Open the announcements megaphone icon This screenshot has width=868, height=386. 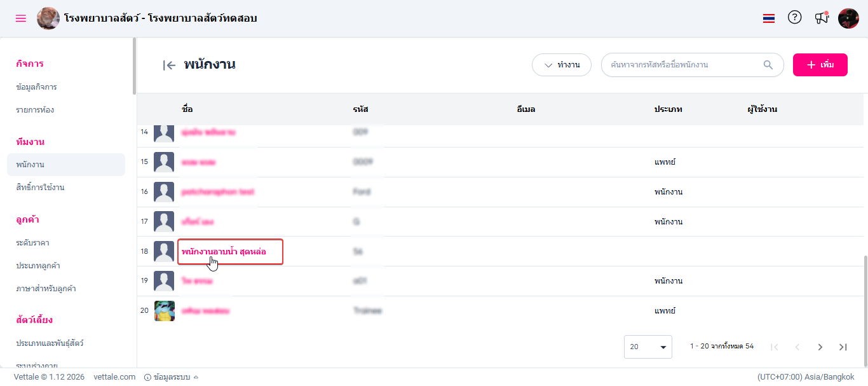point(822,18)
